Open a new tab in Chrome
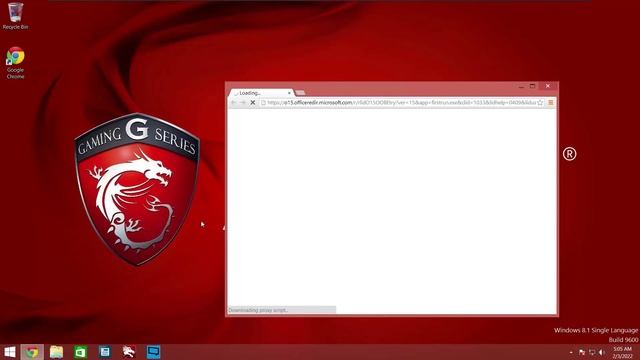640x360 pixels. [300, 93]
